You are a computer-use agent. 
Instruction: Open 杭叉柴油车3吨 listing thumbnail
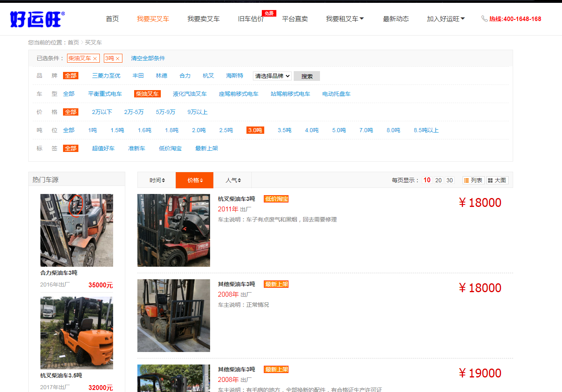point(174,230)
